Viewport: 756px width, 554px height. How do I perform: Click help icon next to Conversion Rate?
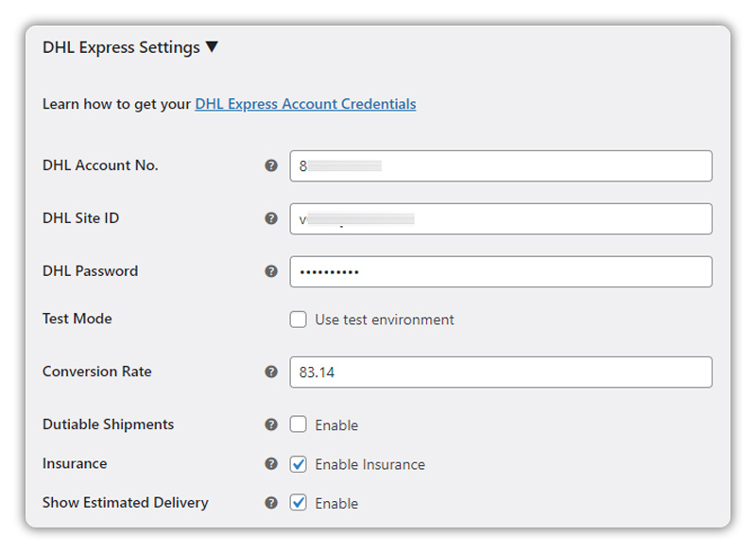pyautogui.click(x=271, y=372)
